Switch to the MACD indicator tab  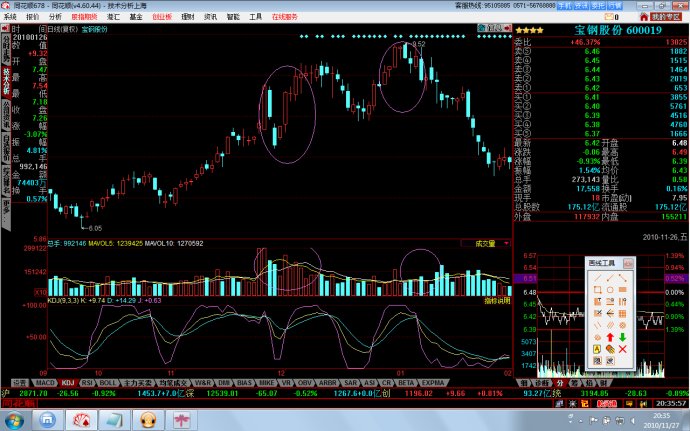(x=42, y=382)
